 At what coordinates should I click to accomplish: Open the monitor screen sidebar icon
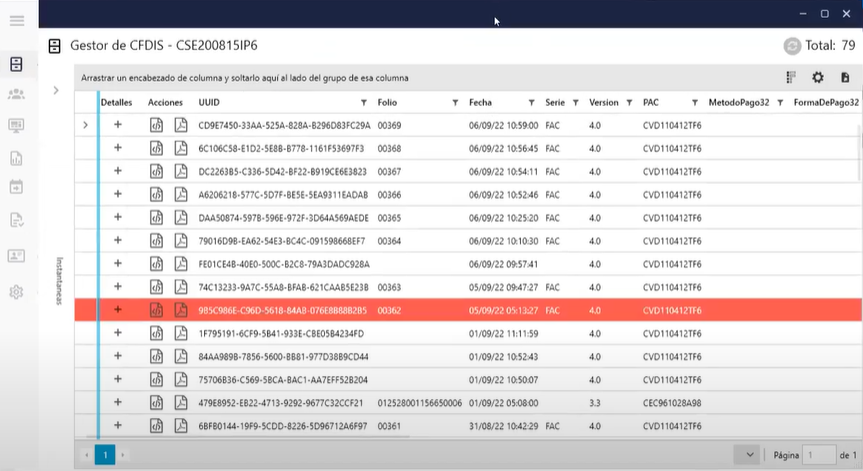[17, 126]
